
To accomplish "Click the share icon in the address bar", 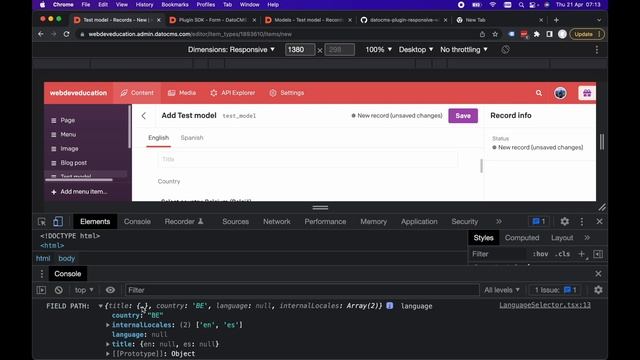I will pos(482,34).
